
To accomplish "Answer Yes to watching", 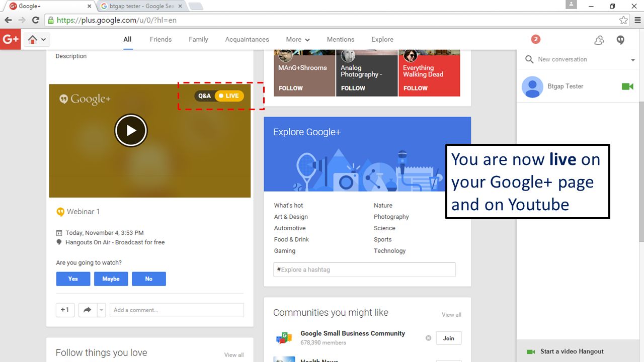I will click(73, 279).
